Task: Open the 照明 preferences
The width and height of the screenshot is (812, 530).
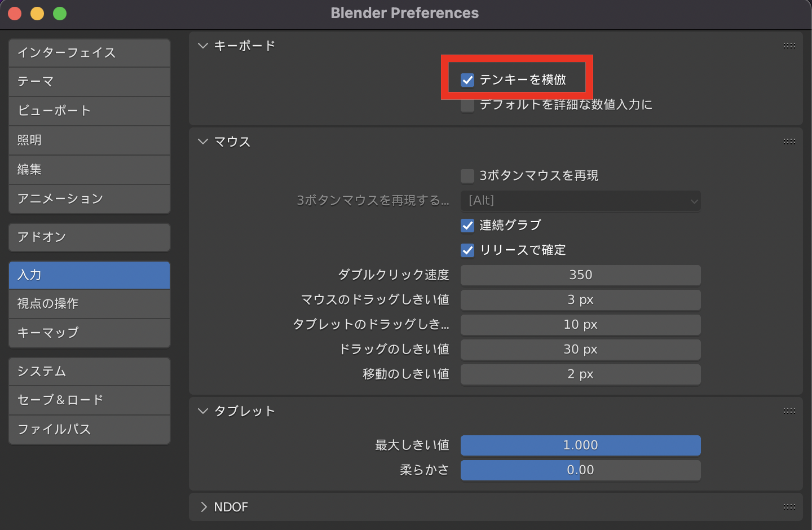Action: [x=89, y=140]
